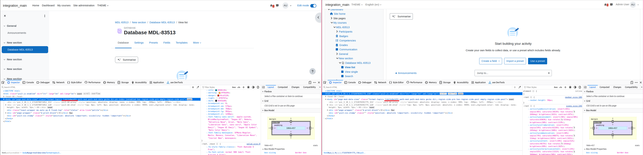Viewport: 644px width, 155px height.
Task: Click eyedropper color picker in right inspector
Action: (x=519, y=87)
